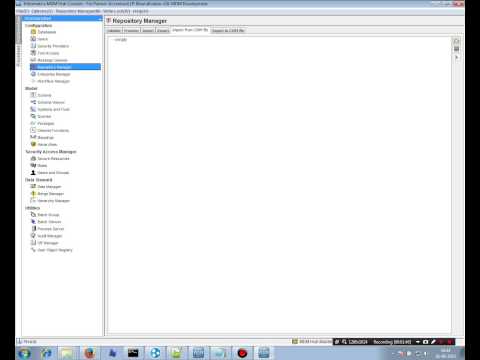The height and width of the screenshot is (360, 480).
Task: Click the red recorder icon in taskbar
Action: pos(242,353)
